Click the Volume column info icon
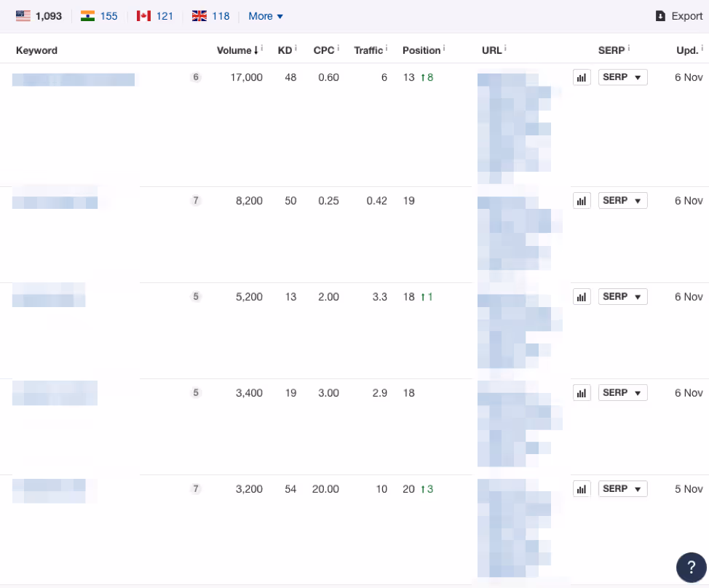Image resolution: width=709 pixels, height=588 pixels. pos(262,47)
